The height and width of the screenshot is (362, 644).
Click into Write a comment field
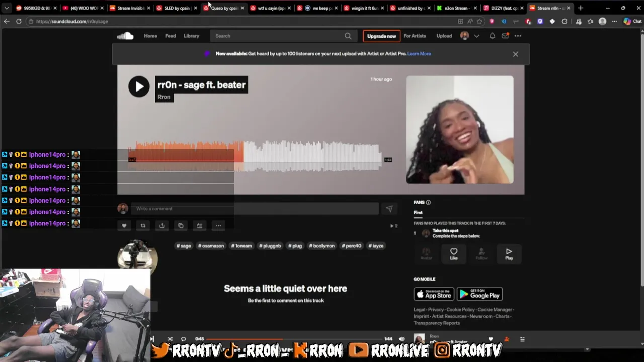coord(255,209)
